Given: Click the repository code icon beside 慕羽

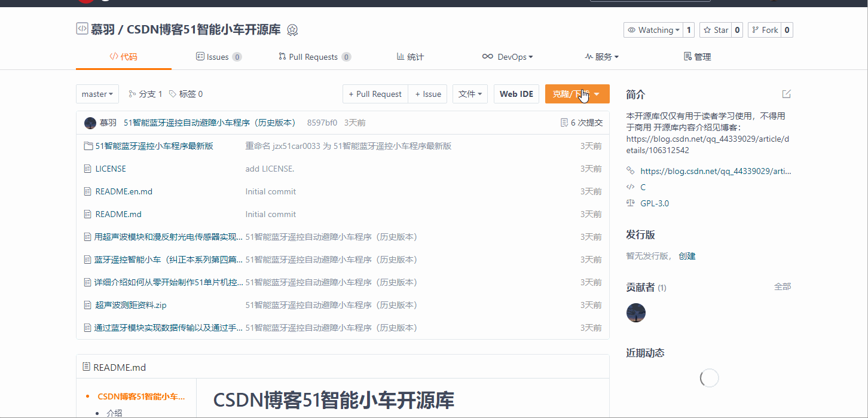Looking at the screenshot, I should pos(82,29).
